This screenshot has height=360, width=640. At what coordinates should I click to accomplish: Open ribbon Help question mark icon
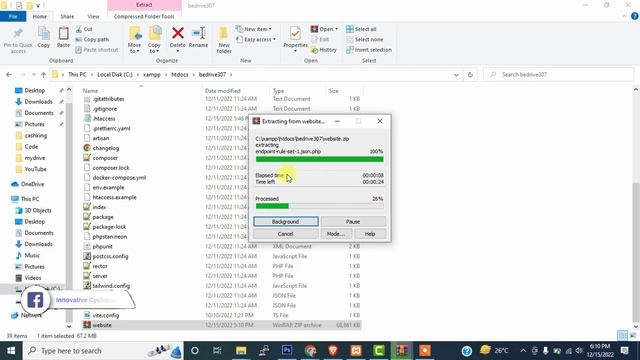click(x=635, y=16)
